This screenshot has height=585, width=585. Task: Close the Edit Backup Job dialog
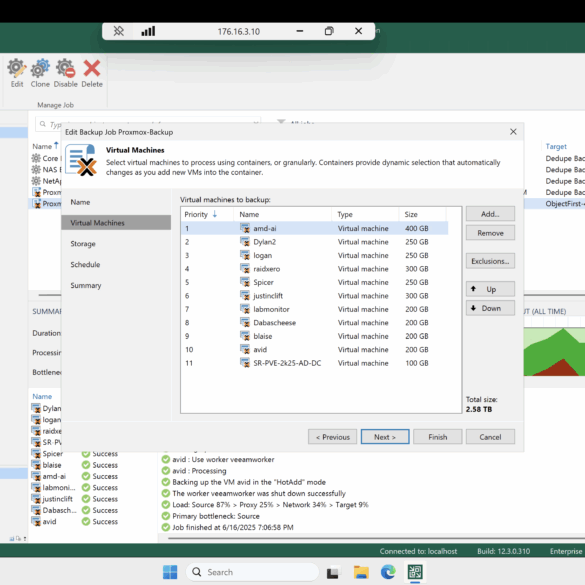point(513,132)
